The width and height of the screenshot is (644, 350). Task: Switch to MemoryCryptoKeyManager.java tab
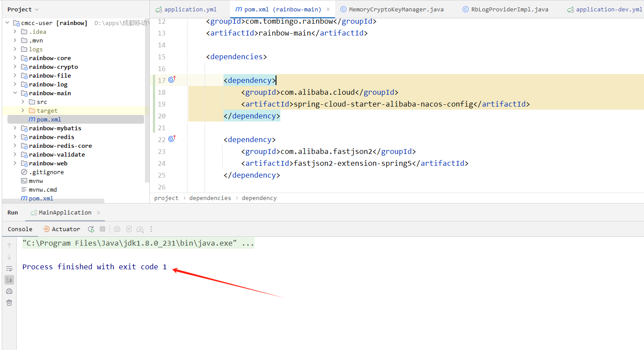click(392, 9)
